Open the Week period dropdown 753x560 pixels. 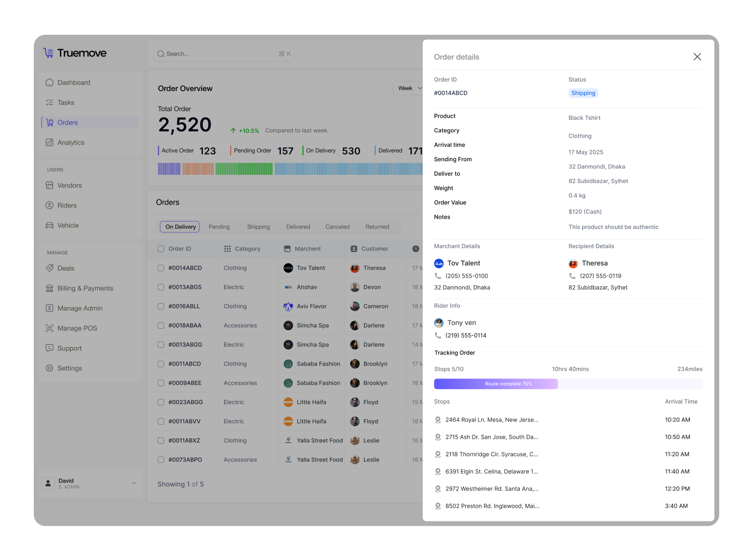coord(408,88)
